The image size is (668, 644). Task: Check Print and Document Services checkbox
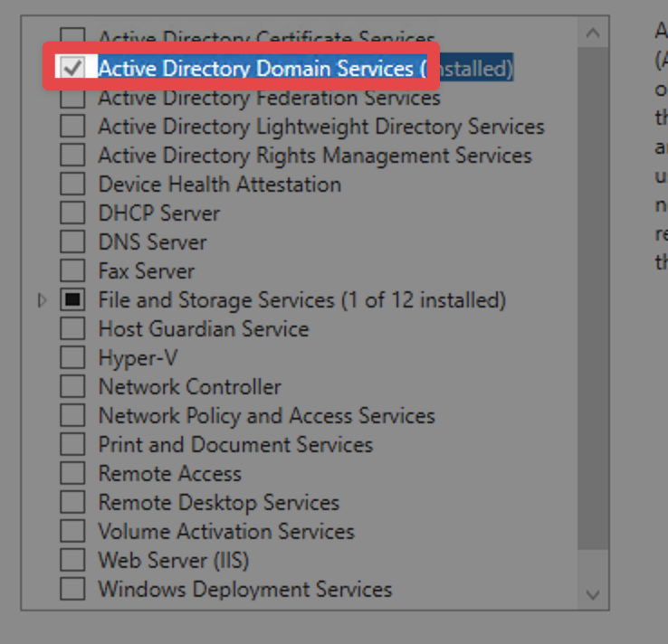point(72,444)
